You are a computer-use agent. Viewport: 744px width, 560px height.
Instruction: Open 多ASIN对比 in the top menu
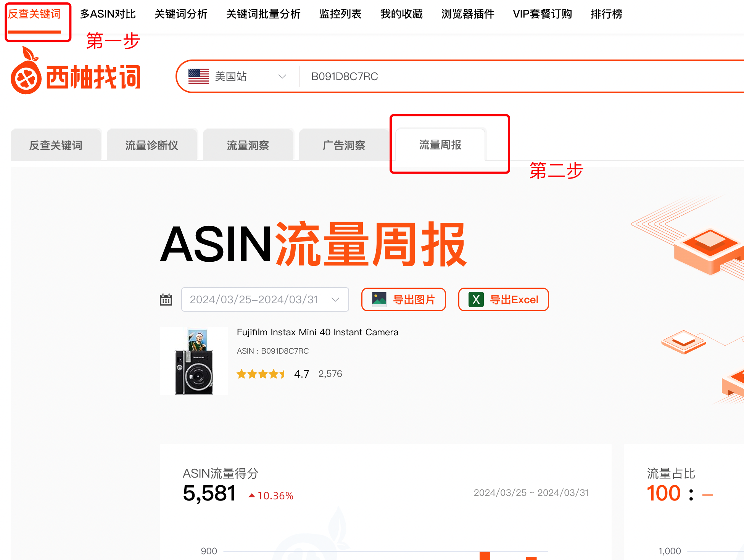click(108, 14)
